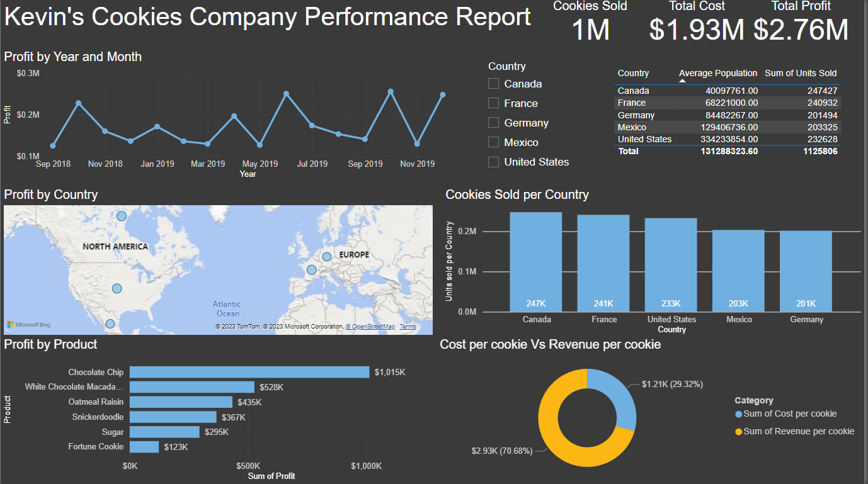Select the Germany bubble on the map
The width and height of the screenshot is (868, 484).
point(327,256)
